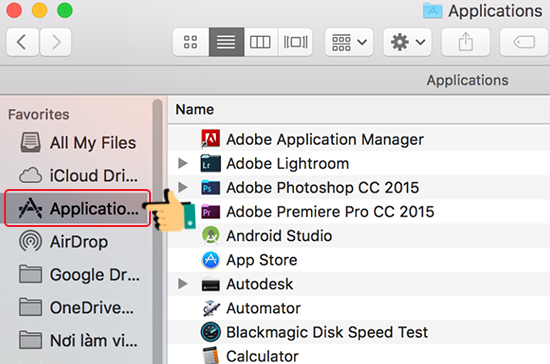Select Adobe Photoshop CC 2015 name
The image size is (550, 364).
[x=323, y=187]
